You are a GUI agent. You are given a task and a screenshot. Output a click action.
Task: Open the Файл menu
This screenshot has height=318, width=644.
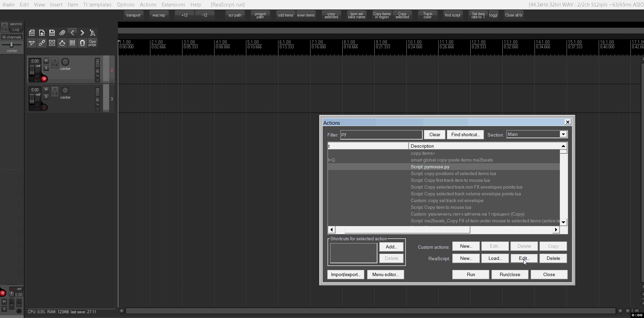(8, 5)
